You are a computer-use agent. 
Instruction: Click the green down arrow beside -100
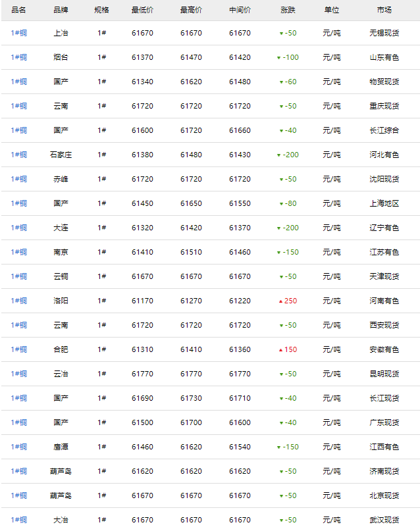(x=279, y=58)
